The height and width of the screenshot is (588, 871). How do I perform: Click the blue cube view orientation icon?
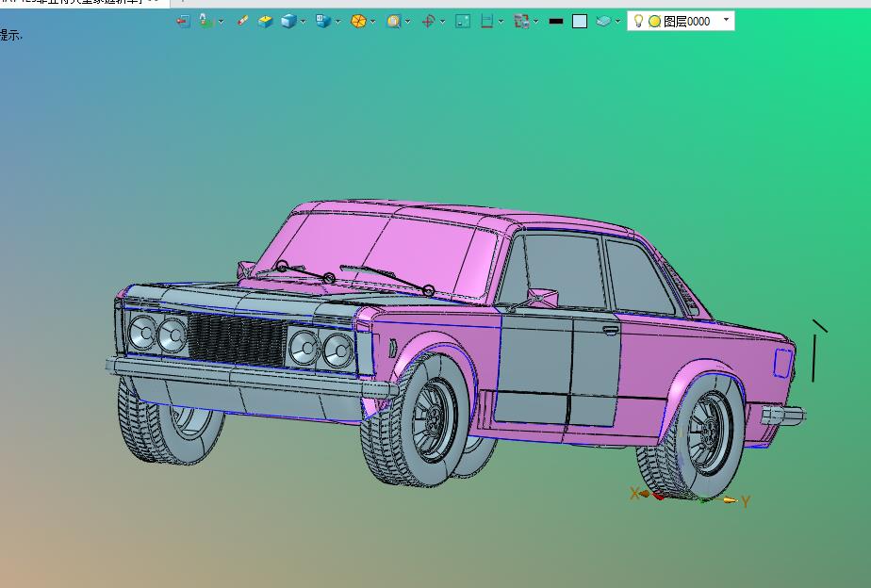pos(288,21)
